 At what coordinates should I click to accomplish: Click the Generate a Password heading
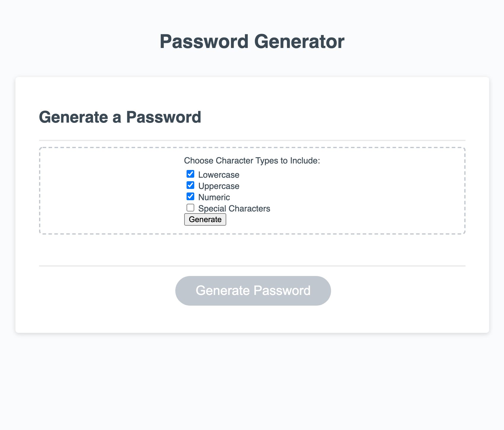[x=121, y=117]
